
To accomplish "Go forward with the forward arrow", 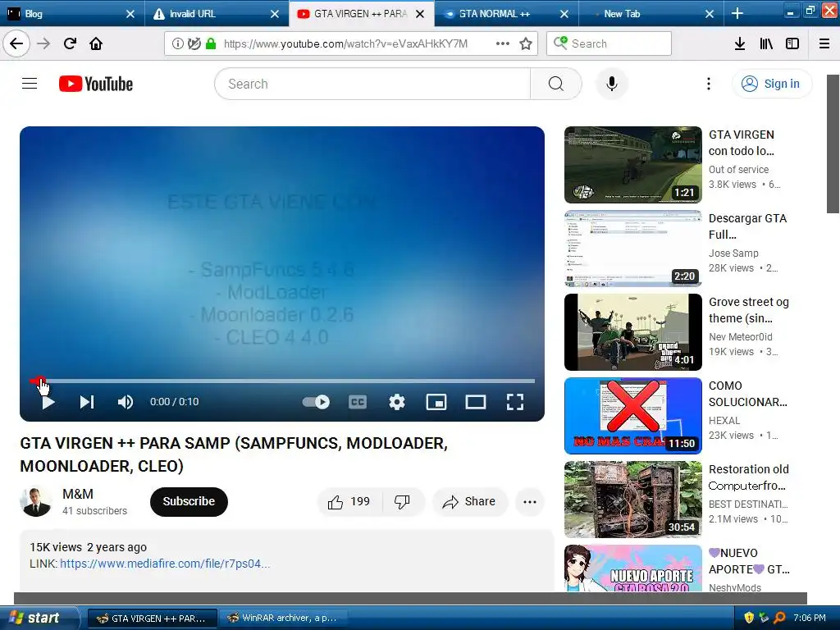I will point(43,43).
